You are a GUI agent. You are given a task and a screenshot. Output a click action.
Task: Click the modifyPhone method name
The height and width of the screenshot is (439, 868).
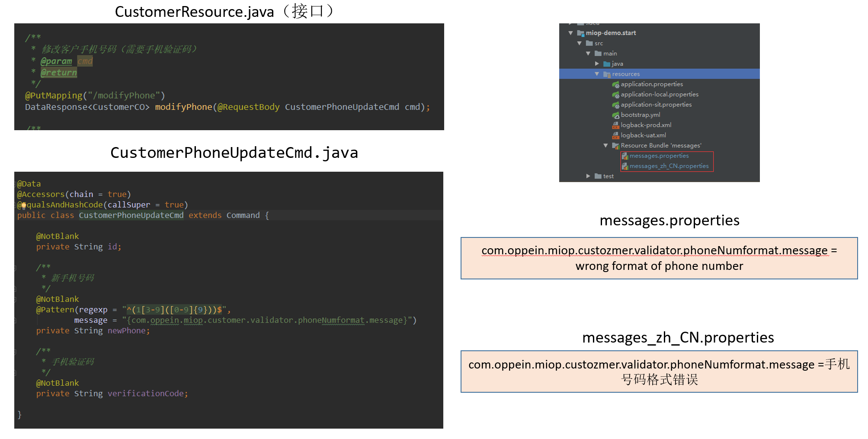click(184, 107)
